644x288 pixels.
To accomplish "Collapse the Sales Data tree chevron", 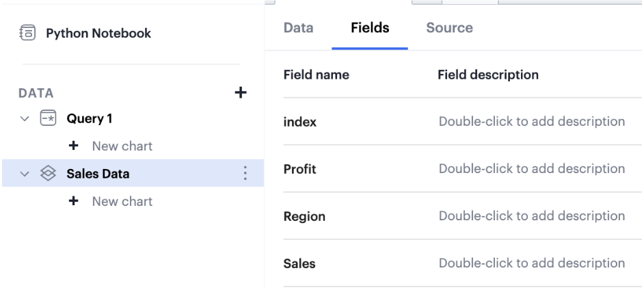I will tap(25, 174).
